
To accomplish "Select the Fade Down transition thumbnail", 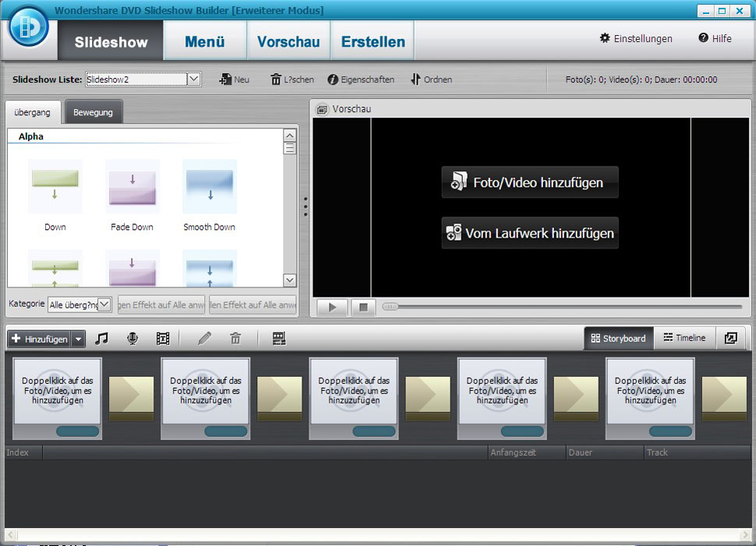I will (132, 185).
